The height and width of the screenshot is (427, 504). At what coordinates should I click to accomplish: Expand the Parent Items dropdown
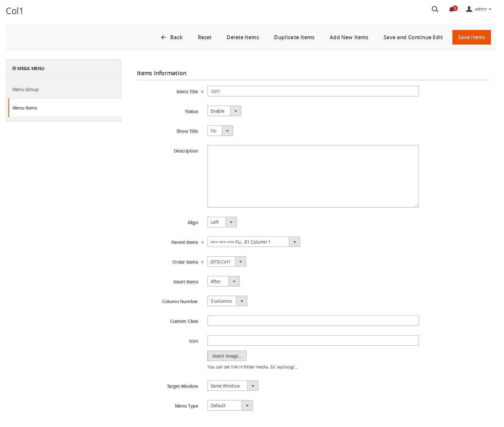(x=253, y=242)
